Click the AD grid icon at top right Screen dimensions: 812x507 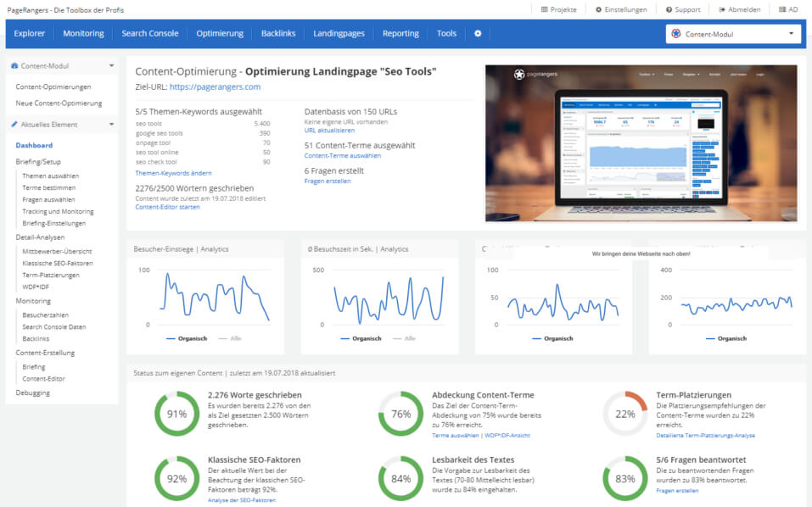pos(782,9)
